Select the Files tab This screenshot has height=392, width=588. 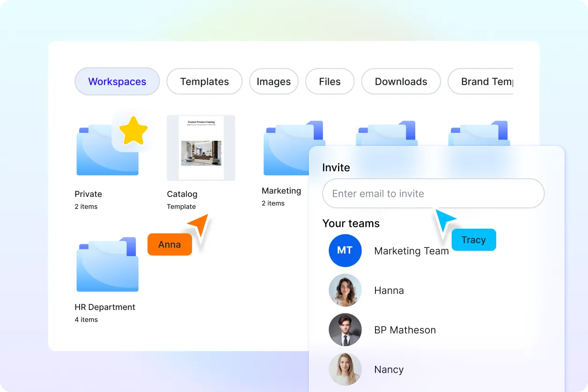coord(330,81)
